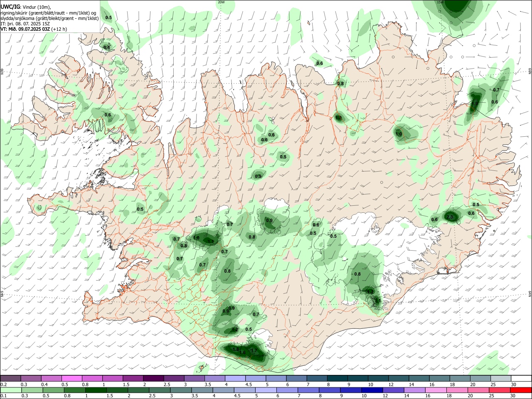
Task: Click the dark teal swatch labeled 8 in upper legend
Action: coord(337,378)
